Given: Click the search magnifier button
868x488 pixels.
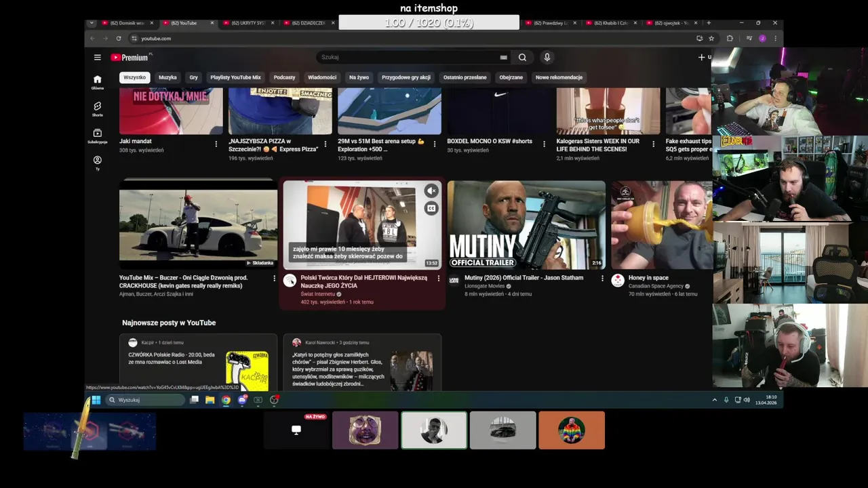Looking at the screenshot, I should pos(522,58).
